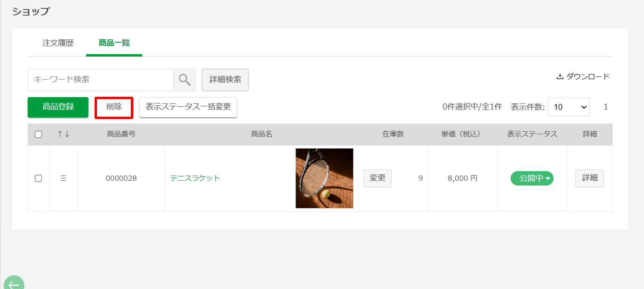Click the sort arrows column header
Image resolution: width=644 pixels, height=289 pixels.
pyautogui.click(x=64, y=134)
